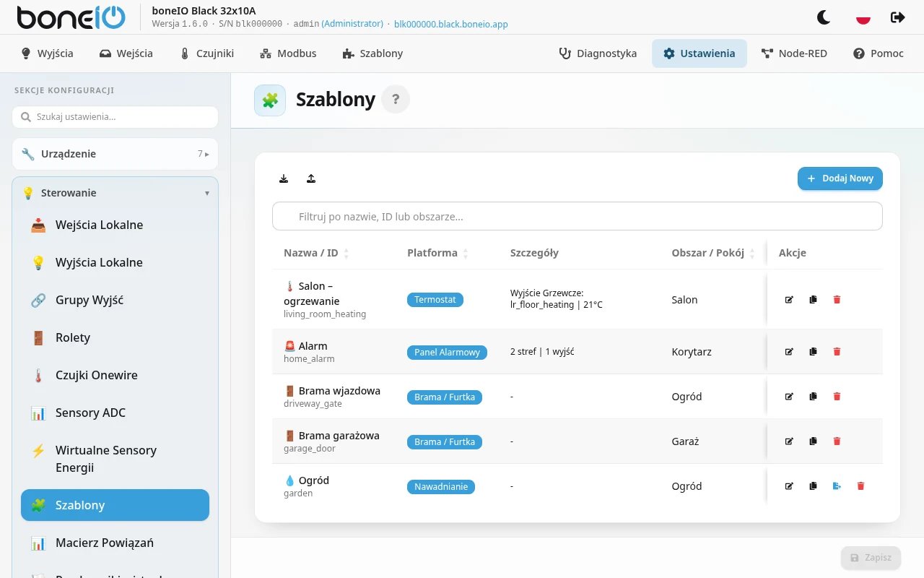Click the Zapisz button
Viewport: 924px width, 578px height.
click(871, 558)
